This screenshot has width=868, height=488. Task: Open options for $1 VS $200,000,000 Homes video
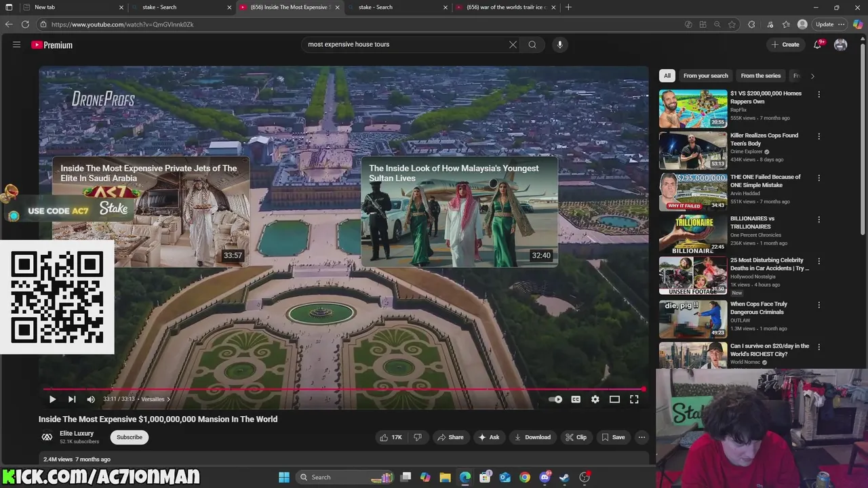pyautogui.click(x=818, y=94)
